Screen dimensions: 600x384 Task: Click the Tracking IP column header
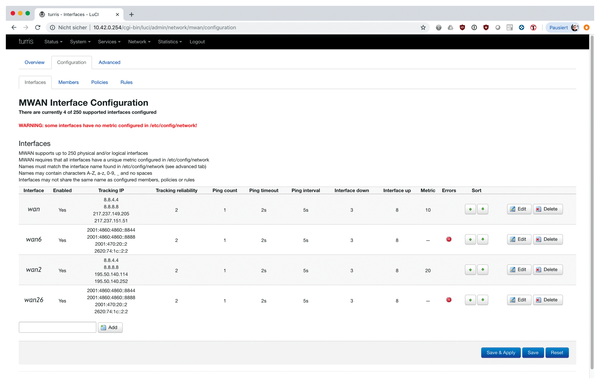(111, 190)
